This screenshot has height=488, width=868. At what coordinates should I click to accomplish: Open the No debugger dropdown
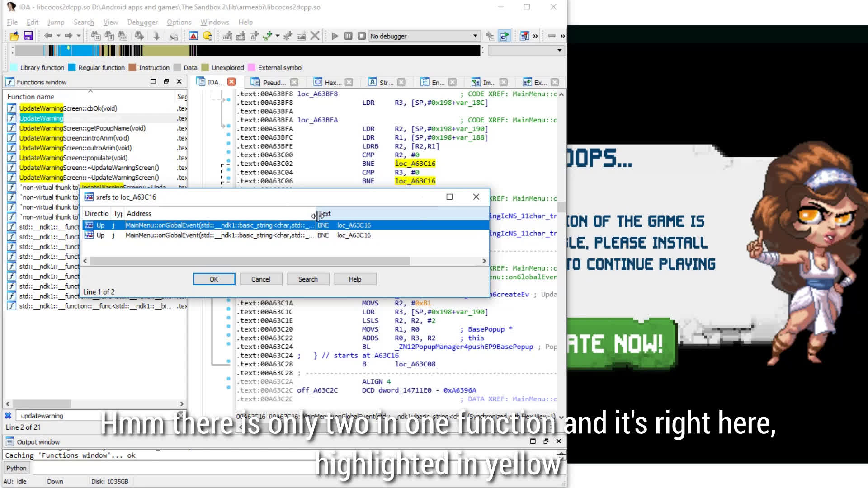click(475, 36)
